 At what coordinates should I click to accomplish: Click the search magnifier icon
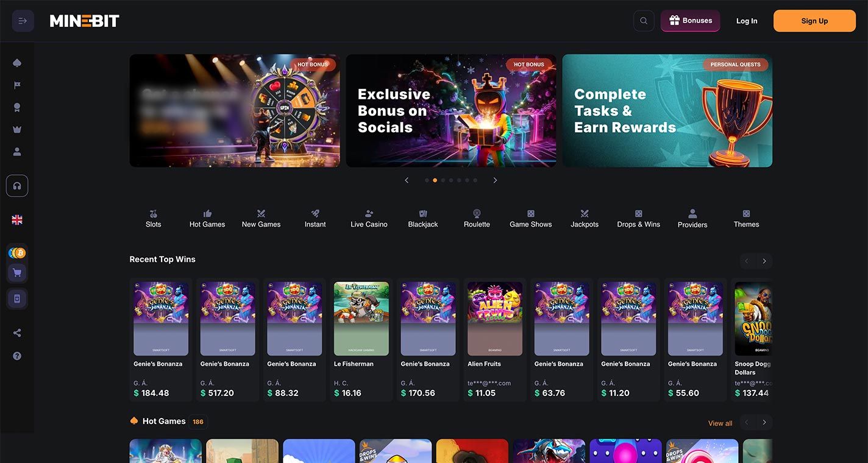point(644,21)
